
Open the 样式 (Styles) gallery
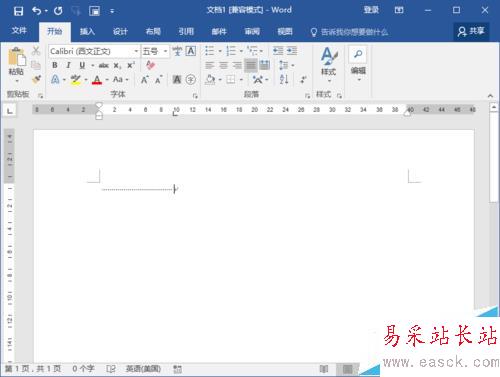click(329, 65)
